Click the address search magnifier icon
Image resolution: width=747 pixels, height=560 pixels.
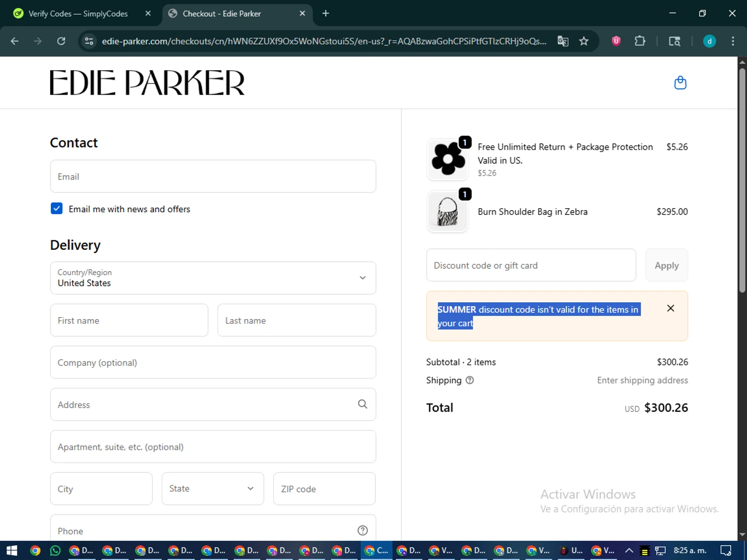(x=363, y=404)
